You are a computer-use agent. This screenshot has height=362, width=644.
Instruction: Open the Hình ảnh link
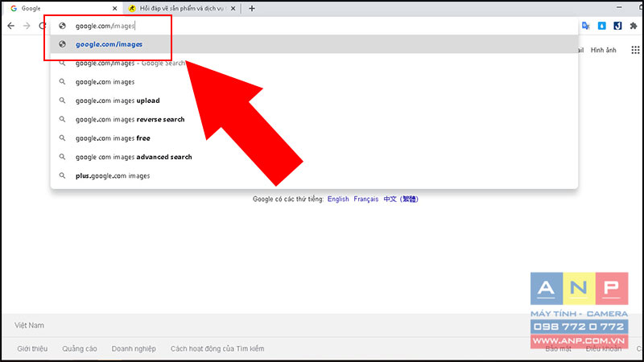click(x=603, y=50)
